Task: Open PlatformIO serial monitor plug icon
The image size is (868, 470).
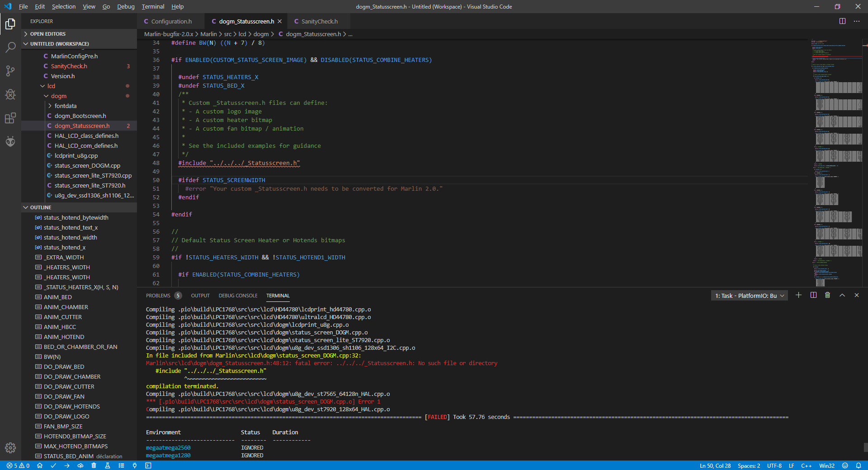Action: (135, 465)
